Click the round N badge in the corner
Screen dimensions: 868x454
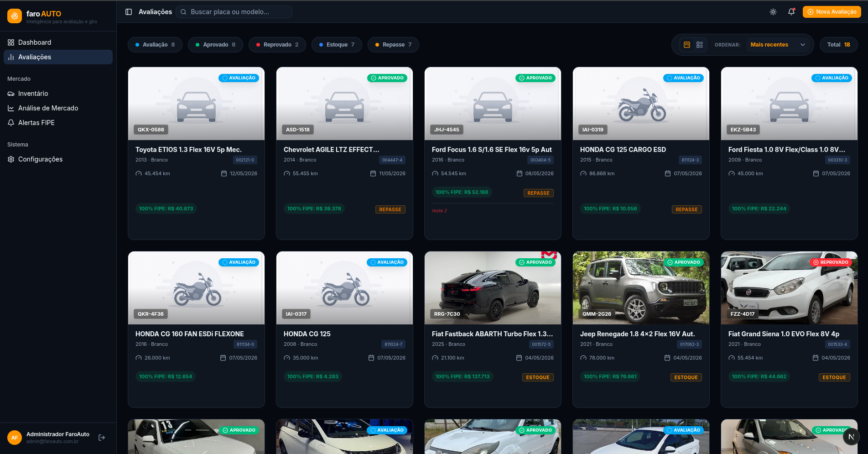[851, 437]
